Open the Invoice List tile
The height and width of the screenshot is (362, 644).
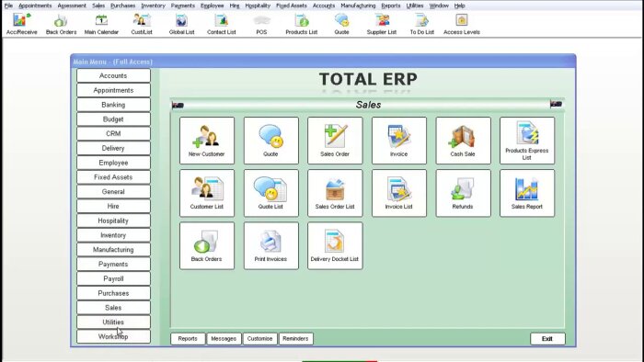tap(399, 193)
